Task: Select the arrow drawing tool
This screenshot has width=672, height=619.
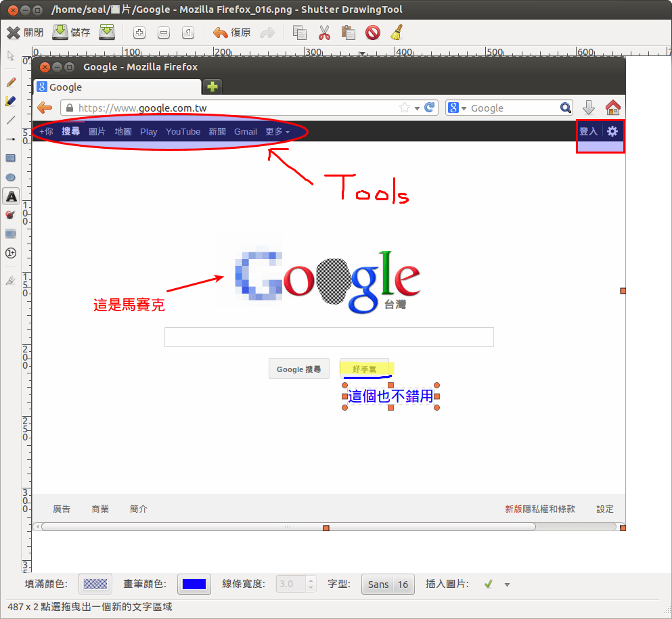Action: click(11, 139)
